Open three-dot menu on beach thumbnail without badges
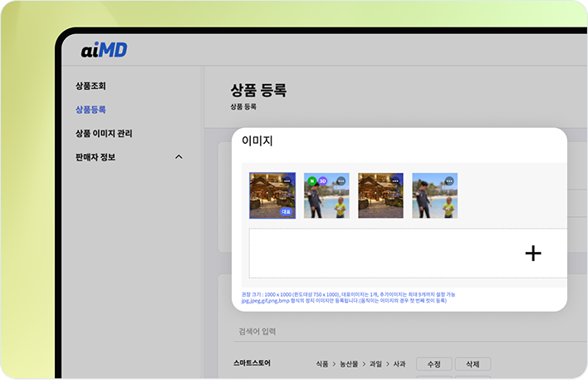588x380 pixels. (x=449, y=181)
